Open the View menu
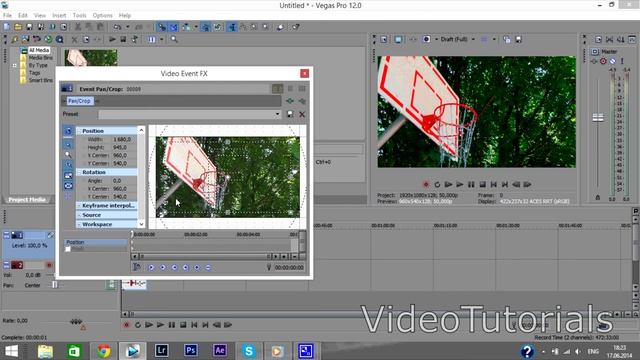 click(40, 16)
